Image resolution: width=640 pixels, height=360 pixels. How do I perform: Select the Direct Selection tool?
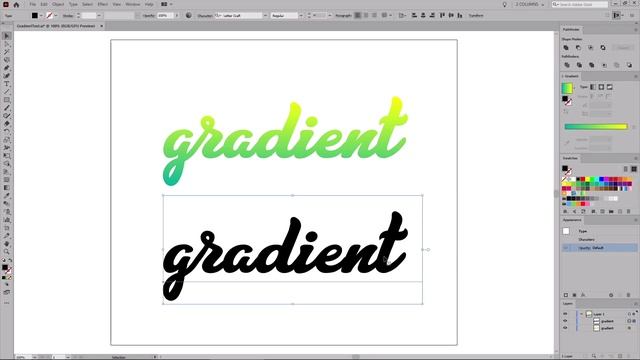pyautogui.click(x=7, y=44)
